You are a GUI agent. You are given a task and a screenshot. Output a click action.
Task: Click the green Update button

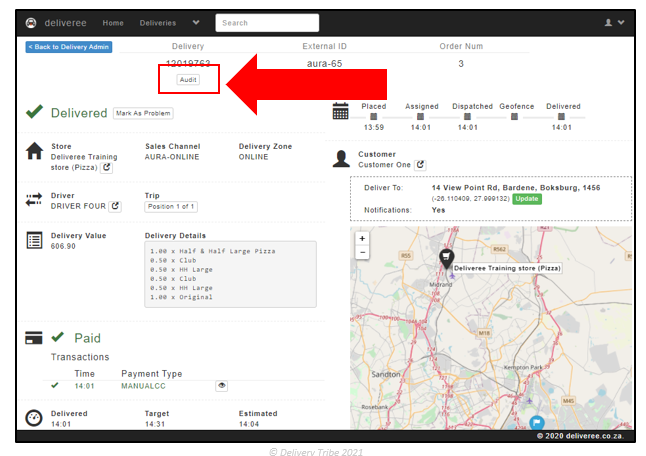coord(527,199)
